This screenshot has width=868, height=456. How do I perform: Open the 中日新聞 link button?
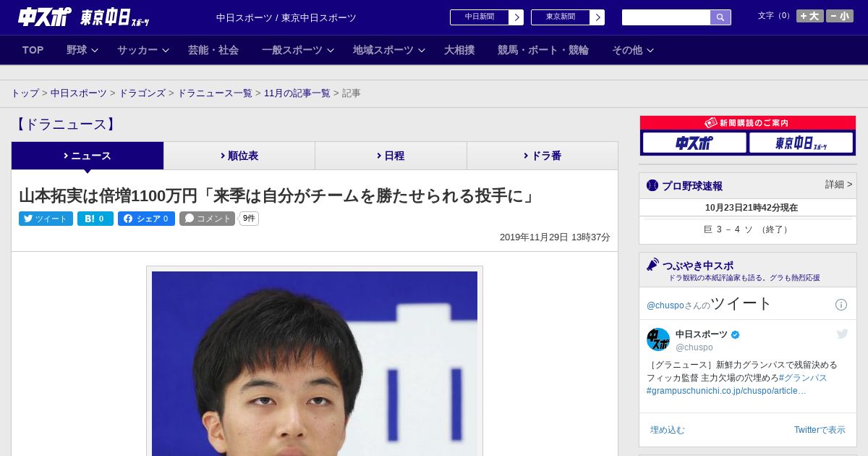pos(487,17)
